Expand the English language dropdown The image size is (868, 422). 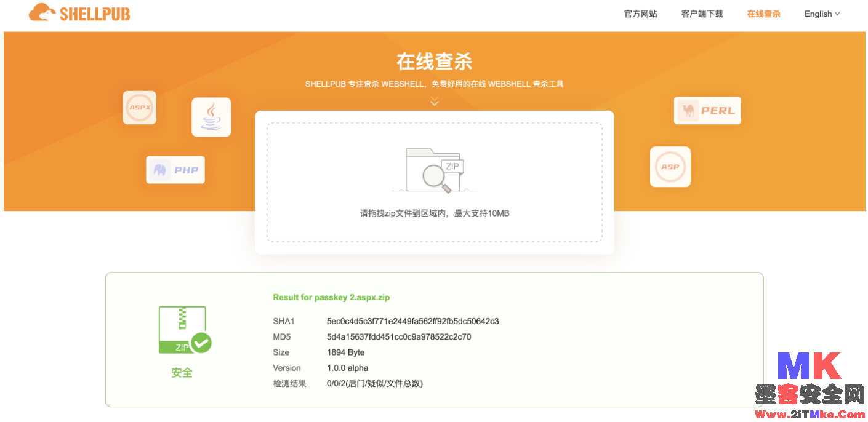pyautogui.click(x=822, y=14)
